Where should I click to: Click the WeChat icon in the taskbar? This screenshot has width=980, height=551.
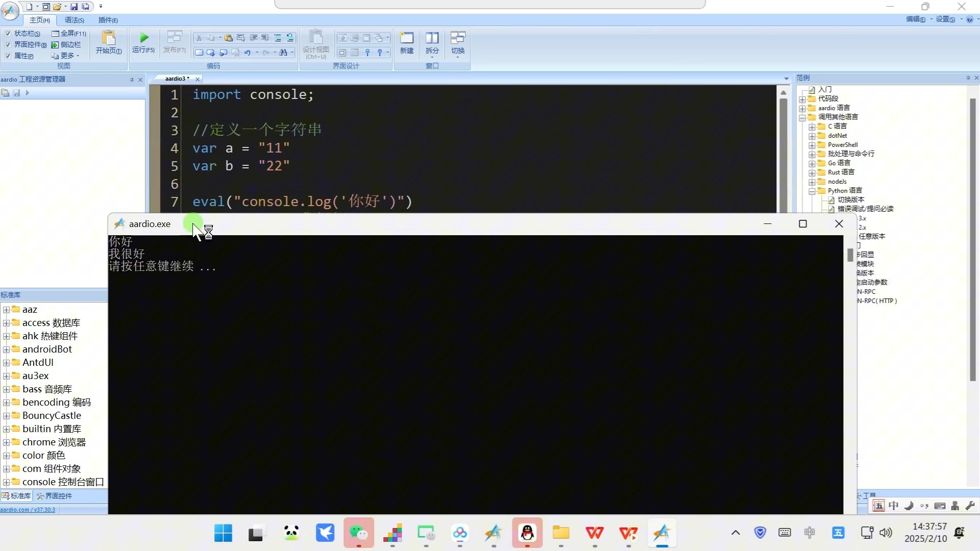[358, 533]
